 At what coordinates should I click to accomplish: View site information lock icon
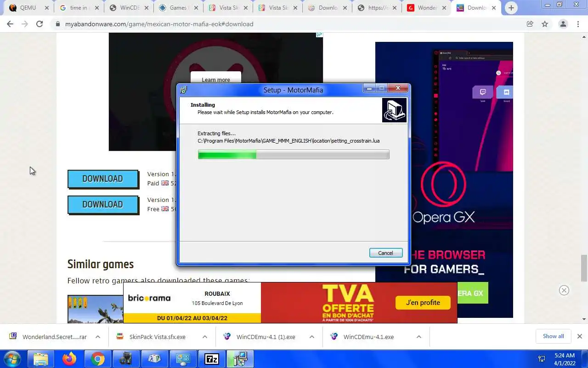pos(58,24)
